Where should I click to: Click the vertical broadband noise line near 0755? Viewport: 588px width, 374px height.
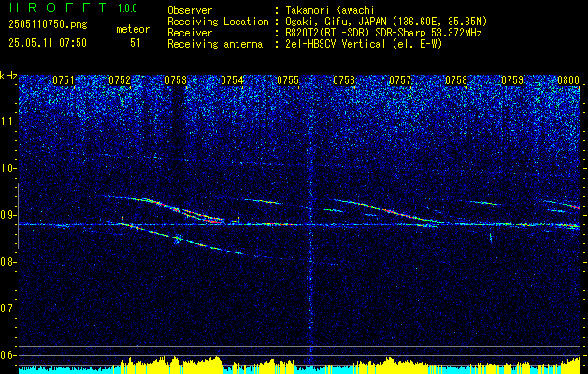(310, 222)
